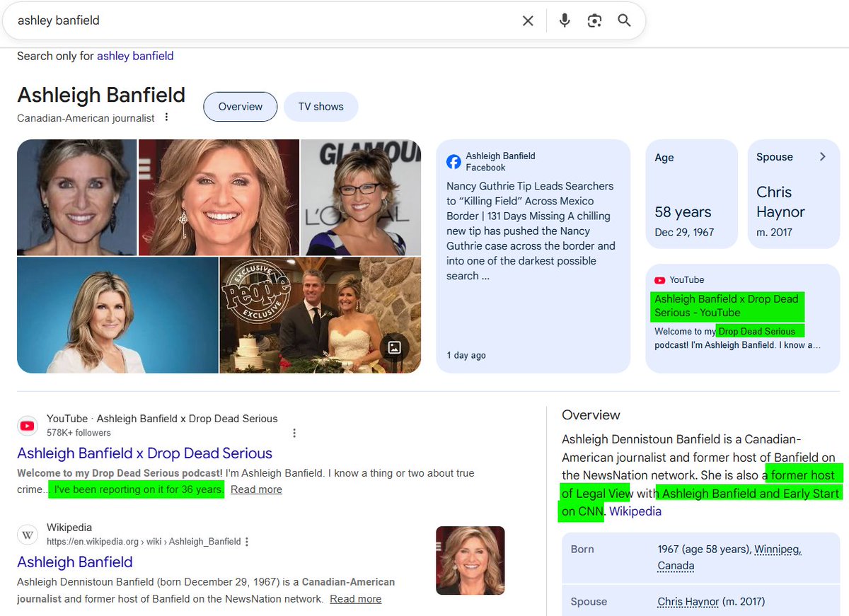
Task: Open three-dot options beside the Wikipedia URL
Action: click(247, 542)
